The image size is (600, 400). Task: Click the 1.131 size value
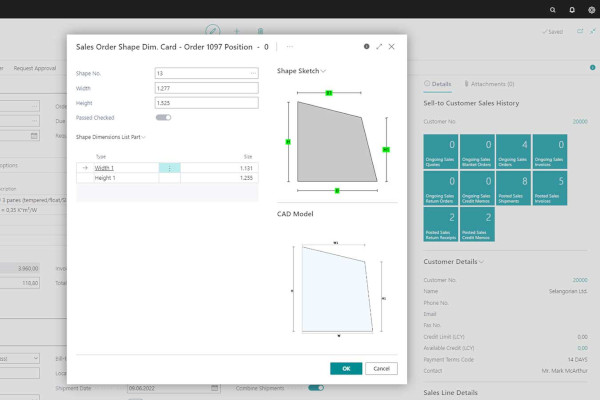click(246, 168)
